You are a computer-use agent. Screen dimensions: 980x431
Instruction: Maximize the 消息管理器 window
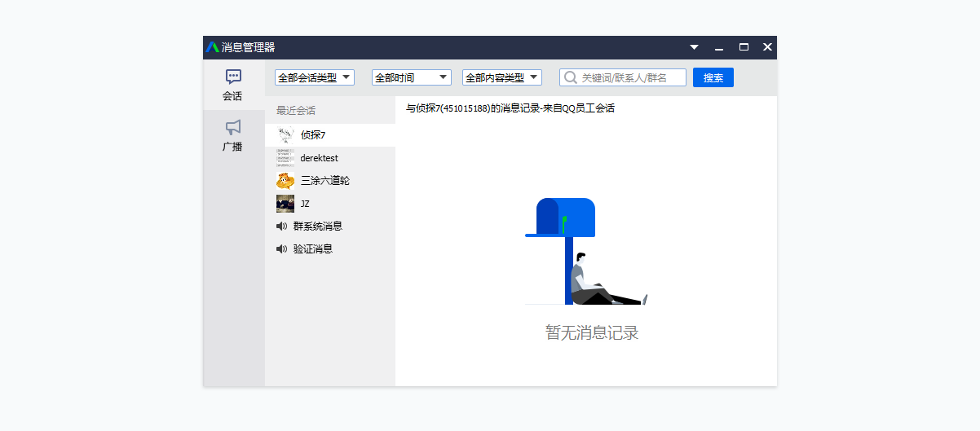tap(744, 47)
